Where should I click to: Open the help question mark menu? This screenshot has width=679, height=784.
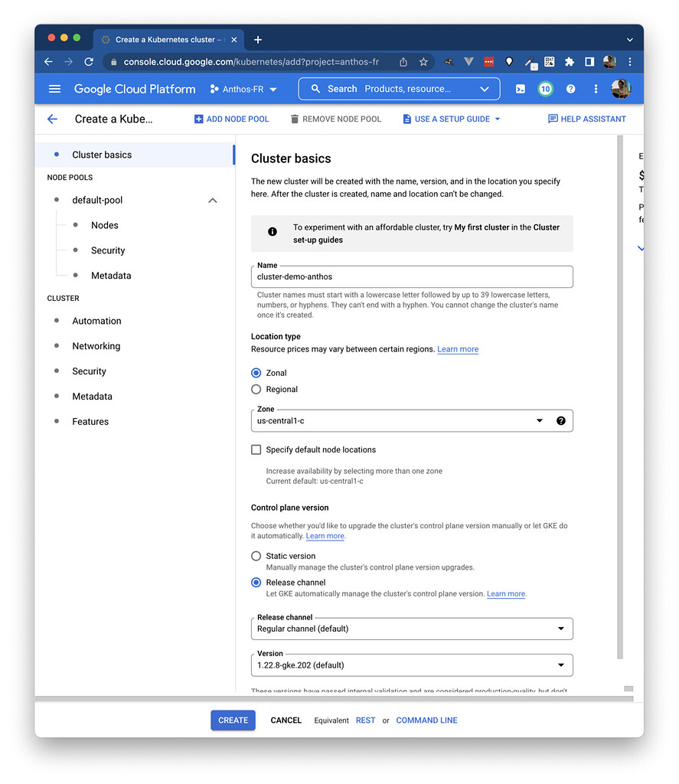click(x=570, y=89)
